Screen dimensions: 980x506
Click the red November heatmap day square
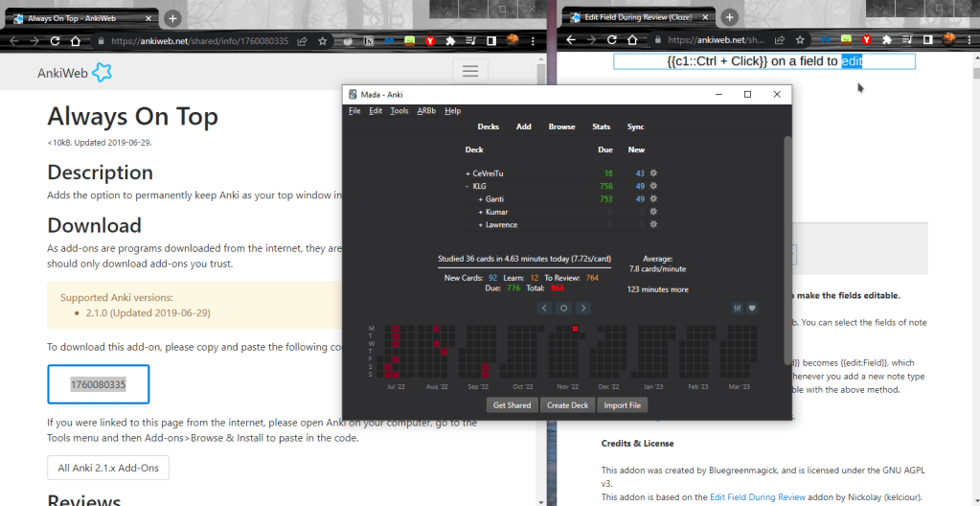tap(575, 330)
